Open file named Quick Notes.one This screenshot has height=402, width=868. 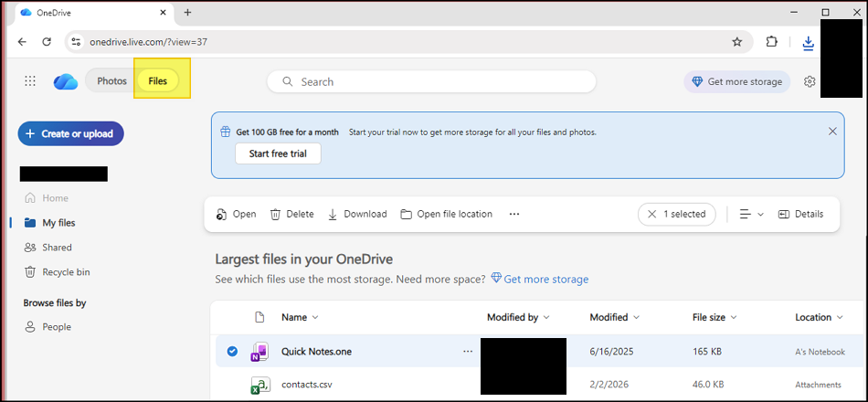click(x=316, y=351)
